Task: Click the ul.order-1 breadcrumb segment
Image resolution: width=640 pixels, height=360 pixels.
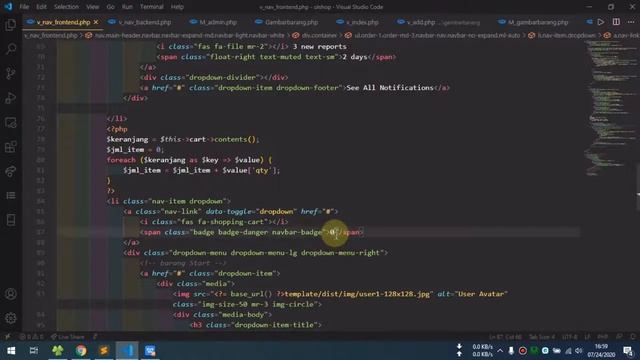Action: 433,36
